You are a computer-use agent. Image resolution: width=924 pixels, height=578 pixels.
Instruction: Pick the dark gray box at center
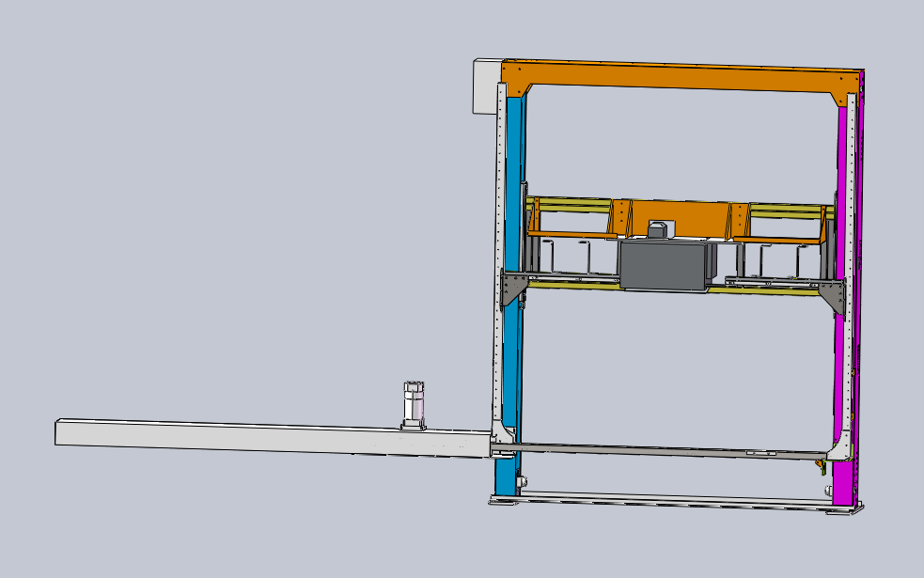pyautogui.click(x=663, y=266)
